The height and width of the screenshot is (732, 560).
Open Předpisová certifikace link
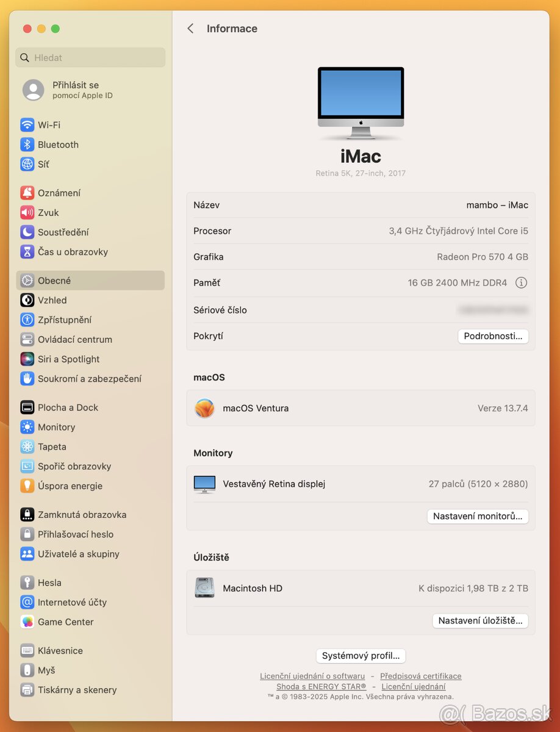click(420, 676)
